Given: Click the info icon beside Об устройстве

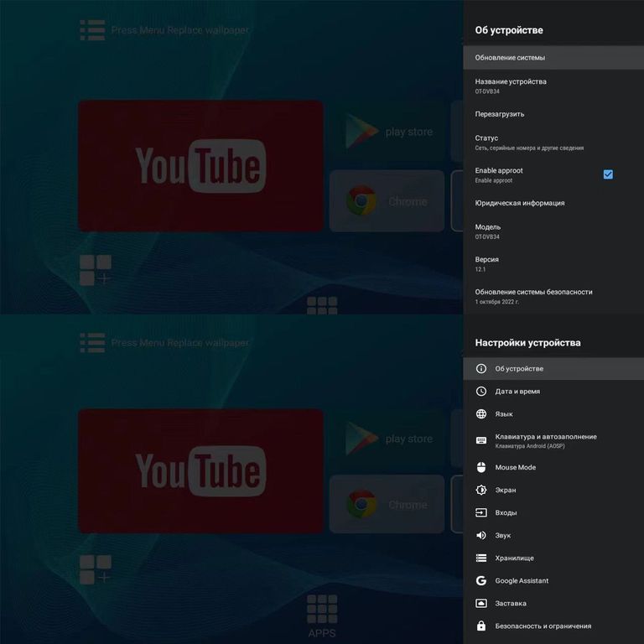Looking at the screenshot, I should point(481,369).
